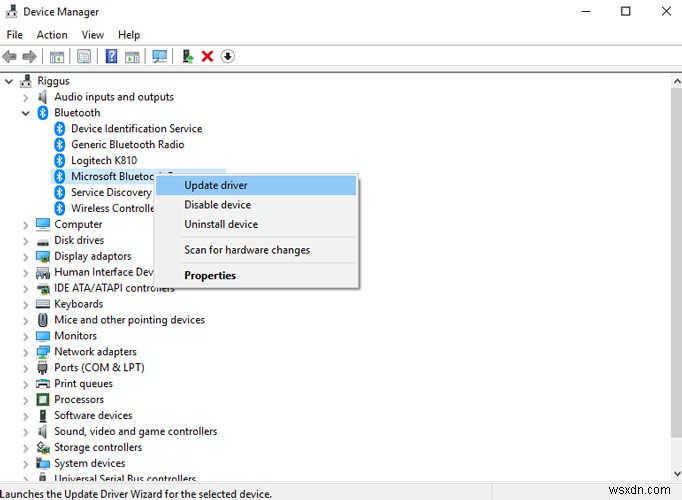Select Device Identification Service
Viewport: 682px width, 500px height.
137,129
